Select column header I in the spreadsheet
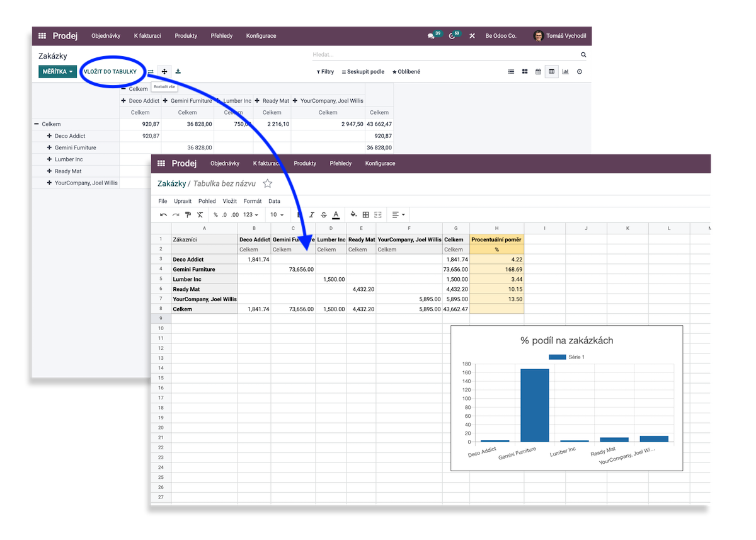This screenshot has height=540, width=756. click(x=545, y=228)
